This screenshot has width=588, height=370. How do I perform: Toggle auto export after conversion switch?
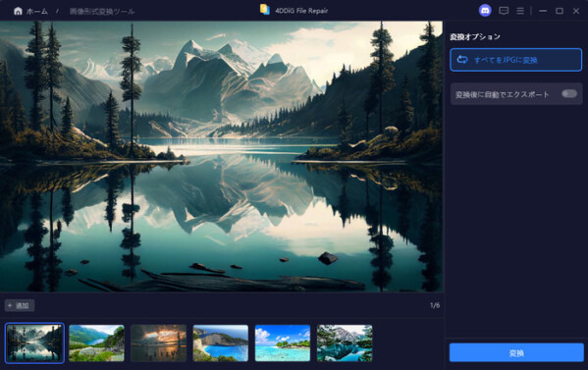point(569,93)
